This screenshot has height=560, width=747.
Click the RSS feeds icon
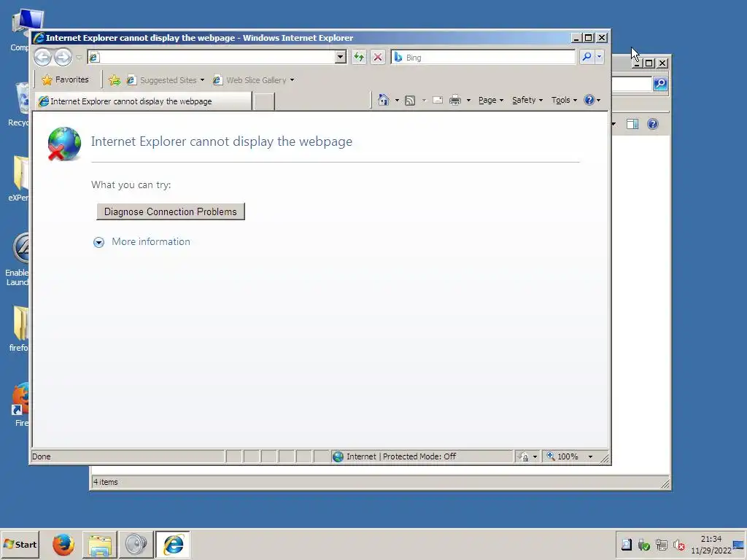[x=410, y=100]
